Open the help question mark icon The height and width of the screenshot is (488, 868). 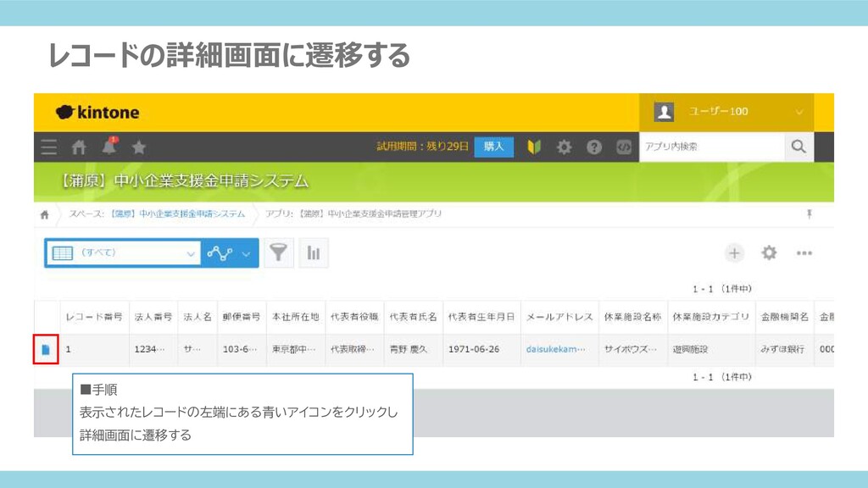(594, 147)
